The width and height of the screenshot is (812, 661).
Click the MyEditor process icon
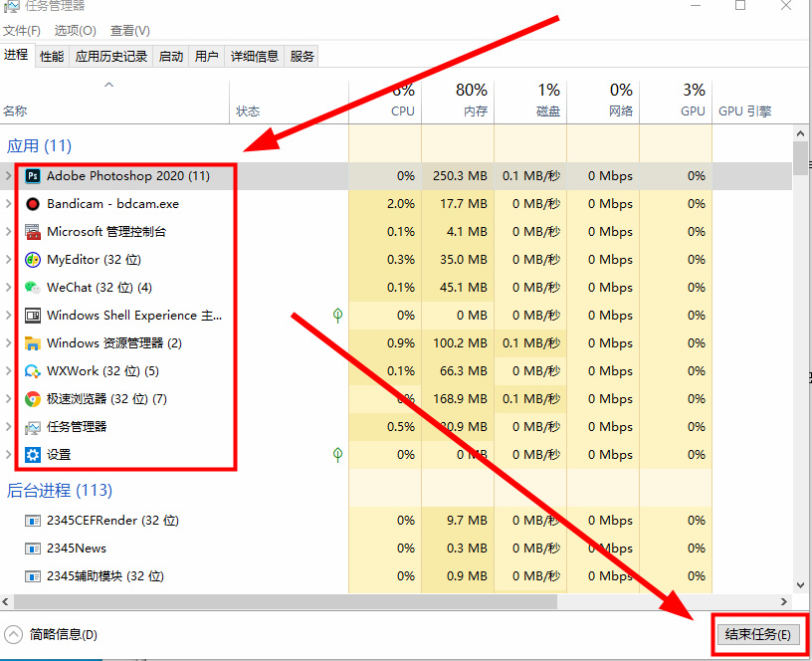pyautogui.click(x=33, y=260)
